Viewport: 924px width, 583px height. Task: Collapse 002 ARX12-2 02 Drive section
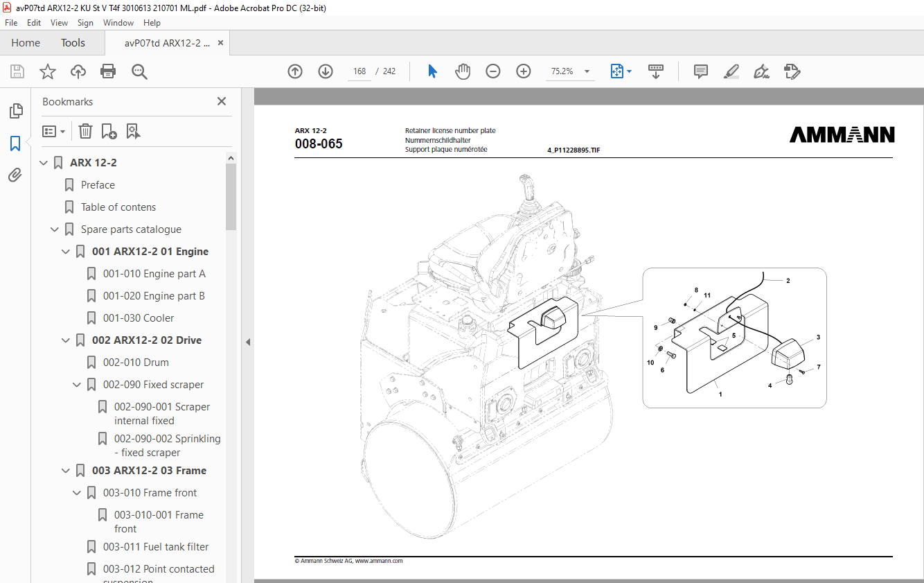(x=66, y=340)
